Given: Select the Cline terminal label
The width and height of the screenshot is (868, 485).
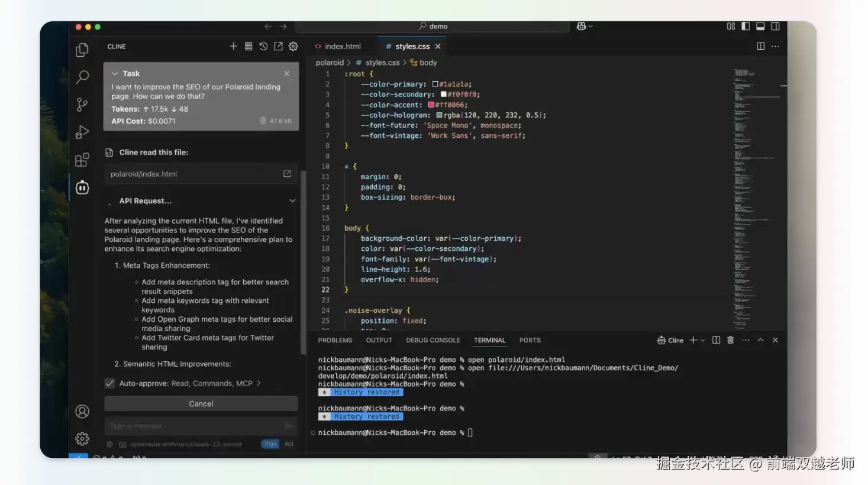Looking at the screenshot, I should (x=670, y=340).
